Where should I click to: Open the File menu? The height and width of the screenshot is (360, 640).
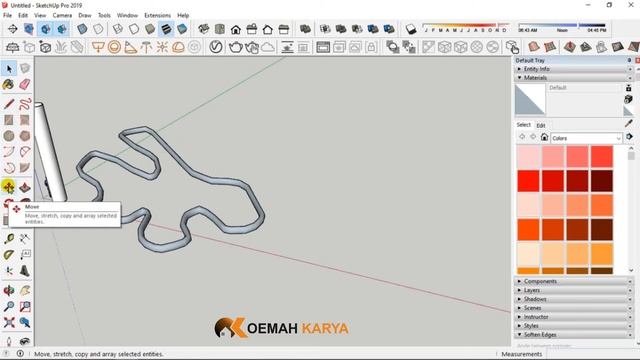[7, 16]
